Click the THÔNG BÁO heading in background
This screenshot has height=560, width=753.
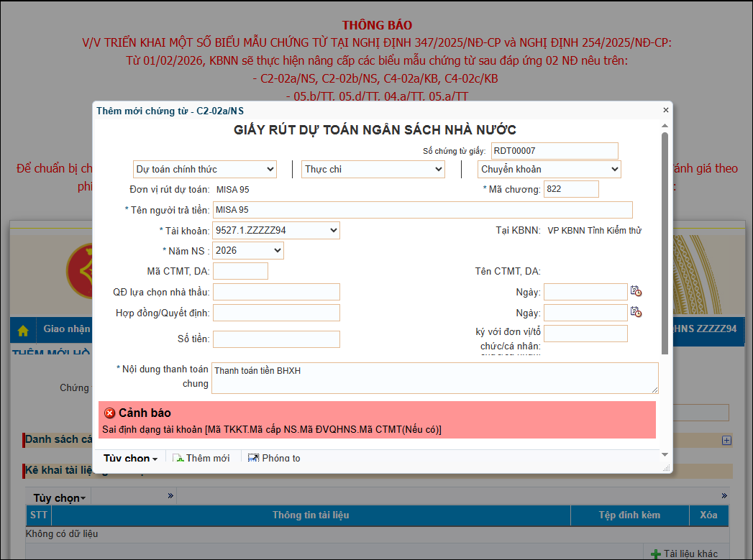tap(377, 25)
